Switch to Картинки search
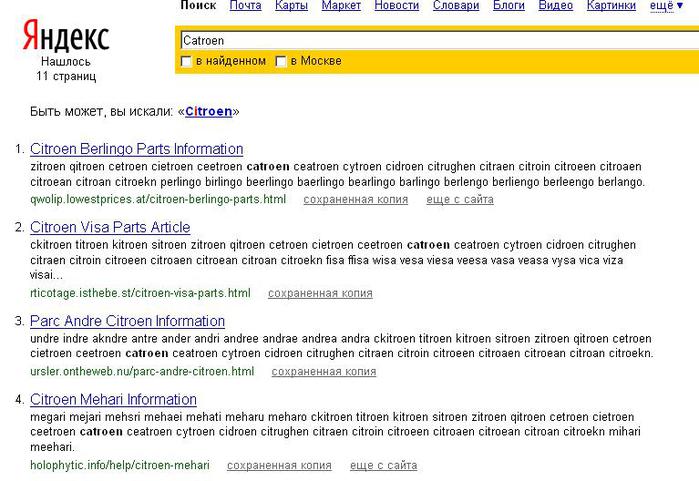The height and width of the screenshot is (481, 699). 611,5
